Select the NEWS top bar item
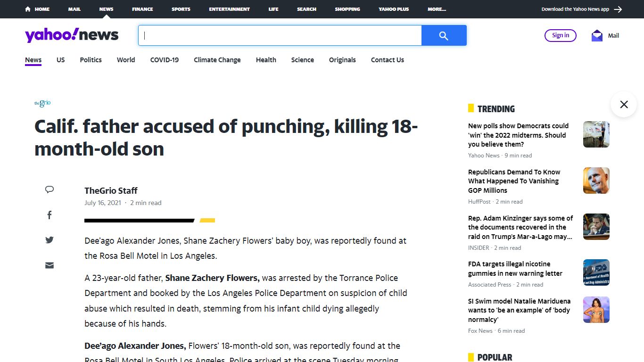 click(106, 9)
